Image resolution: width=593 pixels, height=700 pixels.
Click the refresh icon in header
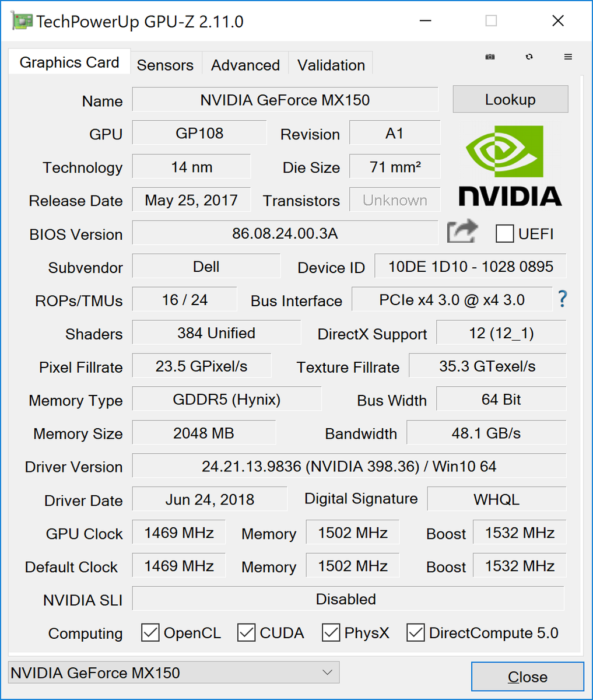coord(529,57)
